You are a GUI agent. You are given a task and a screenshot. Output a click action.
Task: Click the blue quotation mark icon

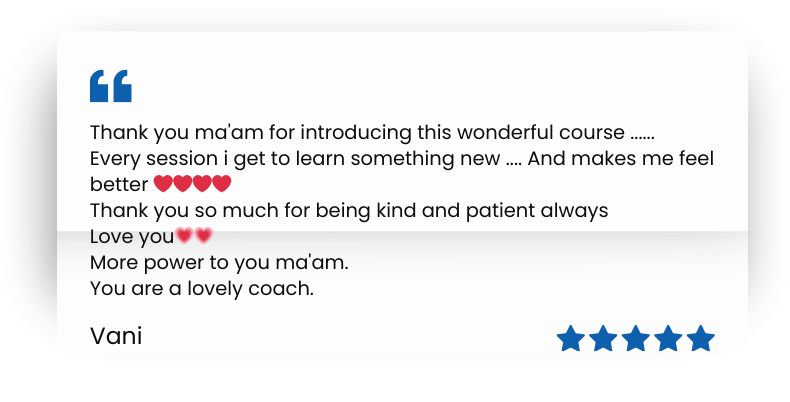[x=110, y=87]
